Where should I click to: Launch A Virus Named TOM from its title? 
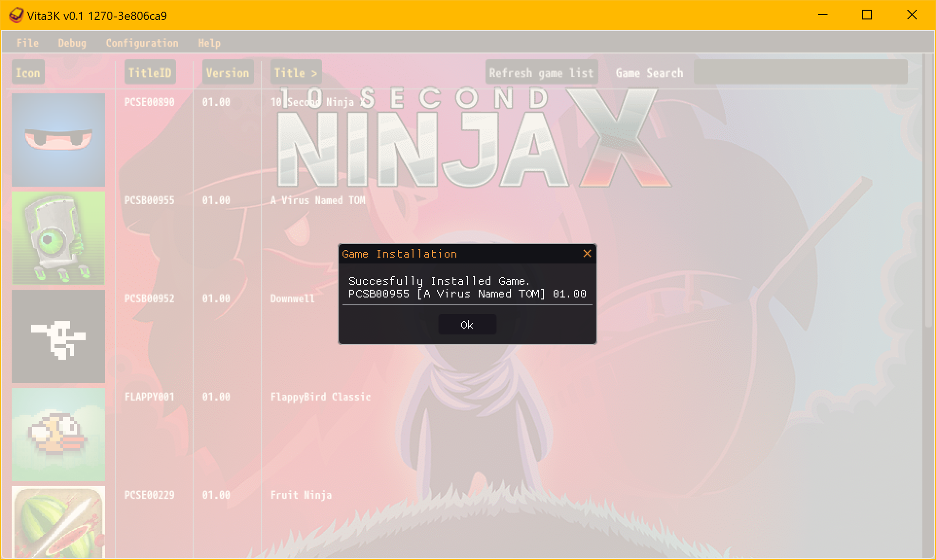318,200
